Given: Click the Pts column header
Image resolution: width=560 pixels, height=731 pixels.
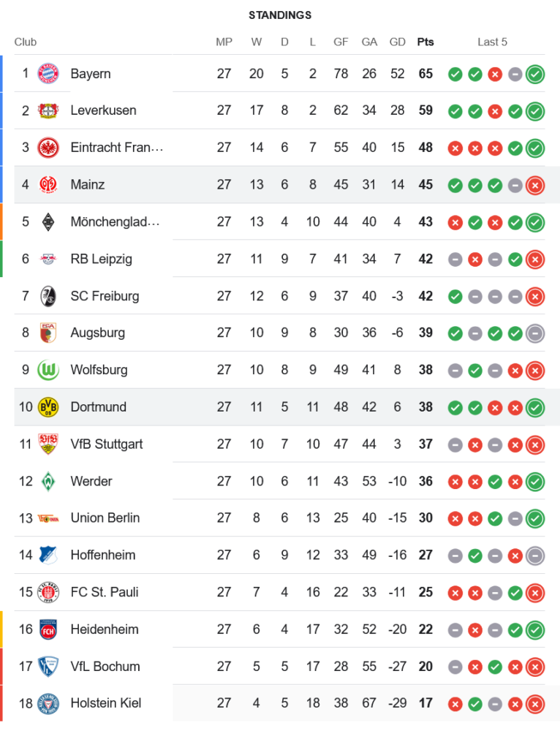Looking at the screenshot, I should point(425,42).
